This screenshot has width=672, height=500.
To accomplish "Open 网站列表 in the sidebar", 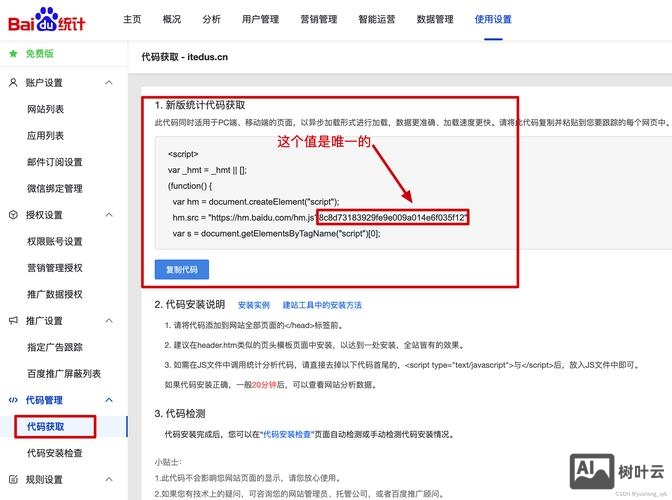I will [x=45, y=109].
